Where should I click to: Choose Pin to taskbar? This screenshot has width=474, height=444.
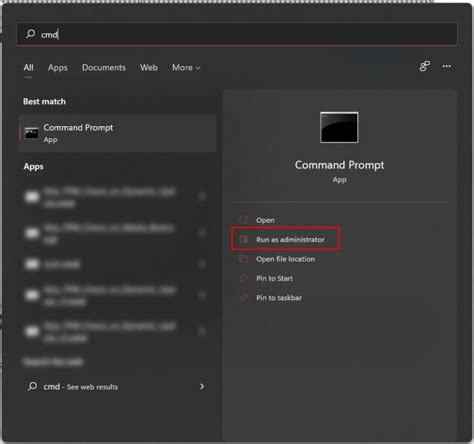point(279,298)
